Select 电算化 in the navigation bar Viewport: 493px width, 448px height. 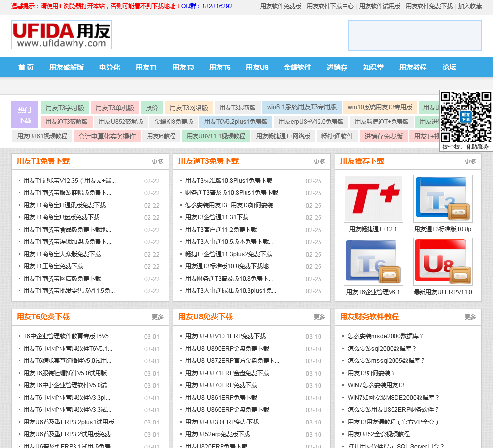point(110,67)
